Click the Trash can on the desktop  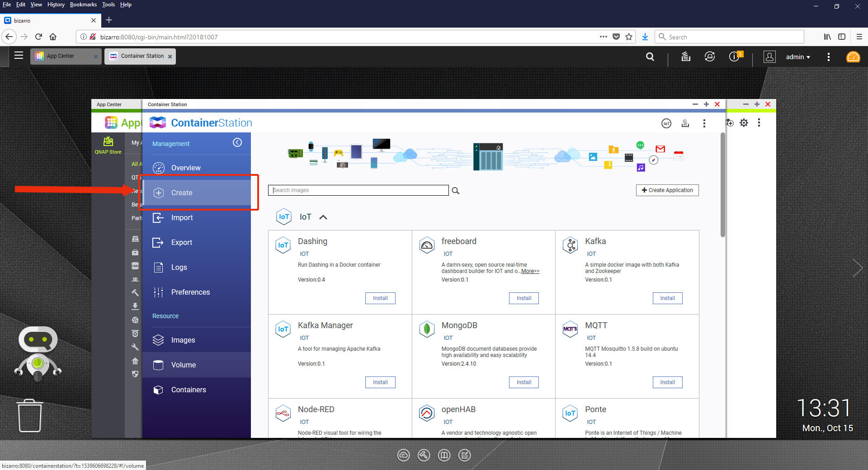30,415
